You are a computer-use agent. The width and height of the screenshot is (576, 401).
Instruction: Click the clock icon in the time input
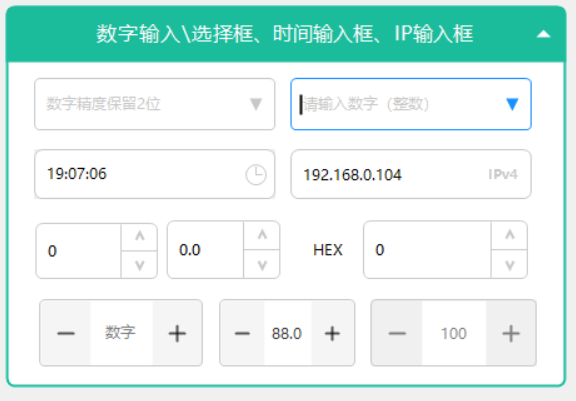coord(256,174)
